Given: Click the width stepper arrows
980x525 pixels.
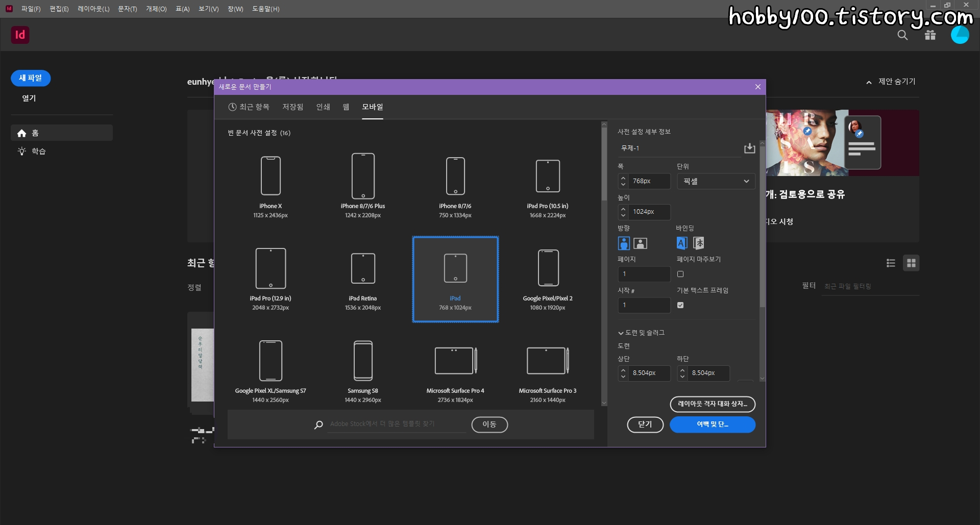Looking at the screenshot, I should coord(623,181).
